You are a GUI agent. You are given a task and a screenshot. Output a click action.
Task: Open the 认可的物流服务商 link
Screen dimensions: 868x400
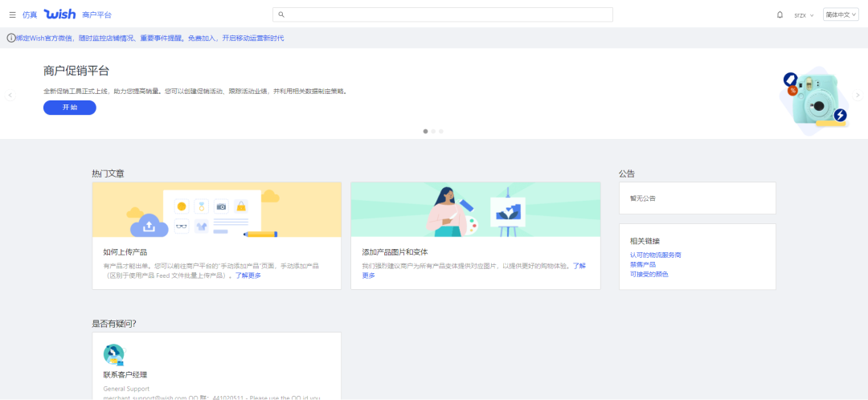[x=655, y=255]
